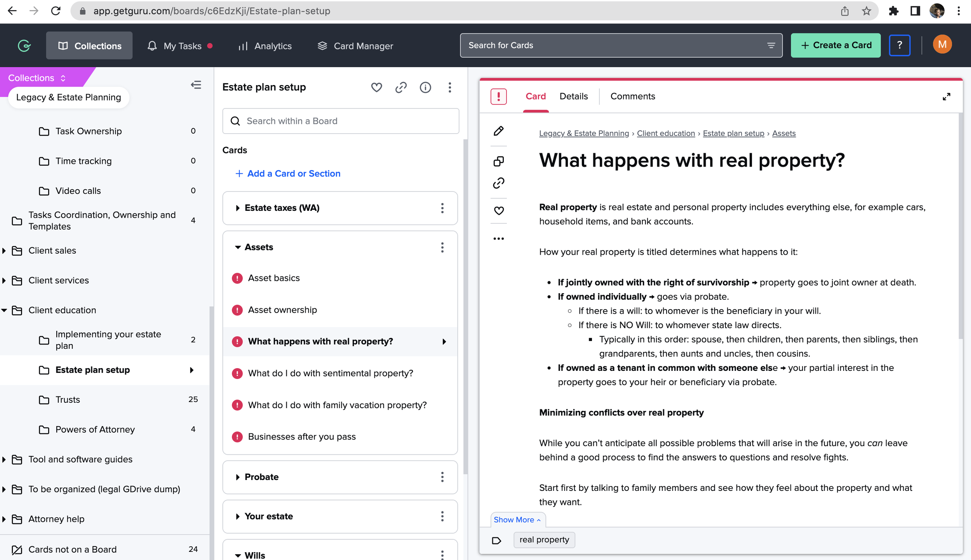Expand the Estate taxes (WA) section
This screenshot has width=971, height=560.
(238, 208)
